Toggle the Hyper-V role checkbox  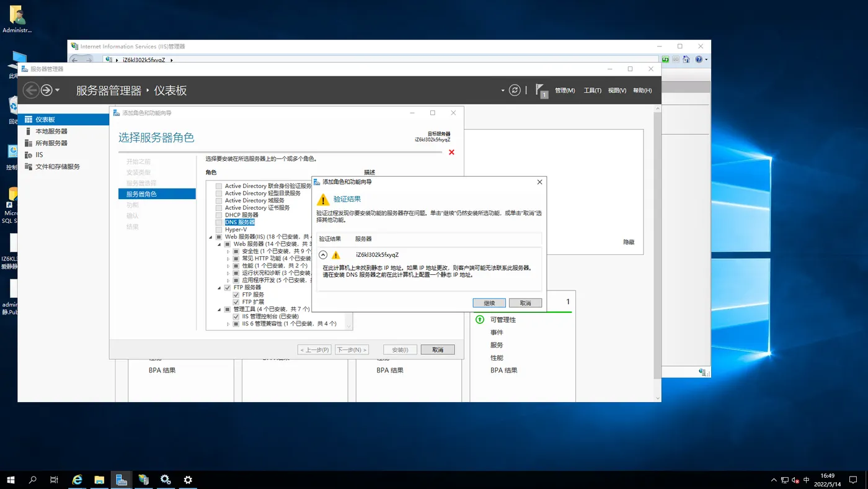[x=218, y=230]
